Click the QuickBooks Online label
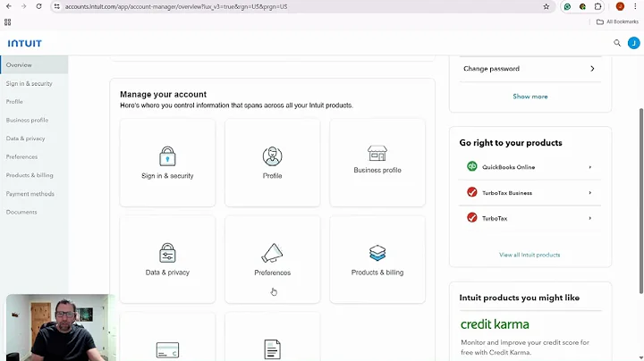Image resolution: width=644 pixels, height=361 pixels. 508,167
